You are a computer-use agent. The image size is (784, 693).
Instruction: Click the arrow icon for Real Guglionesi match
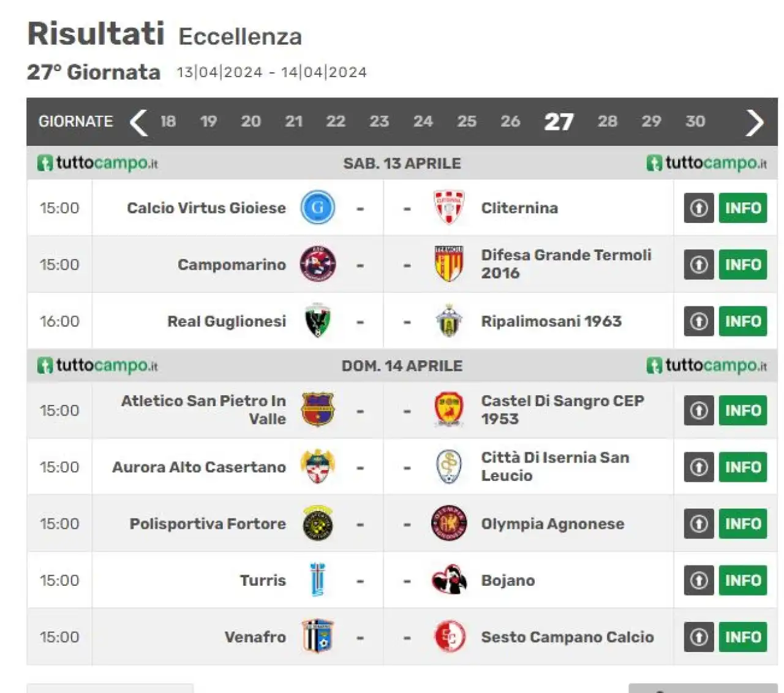[x=699, y=321]
